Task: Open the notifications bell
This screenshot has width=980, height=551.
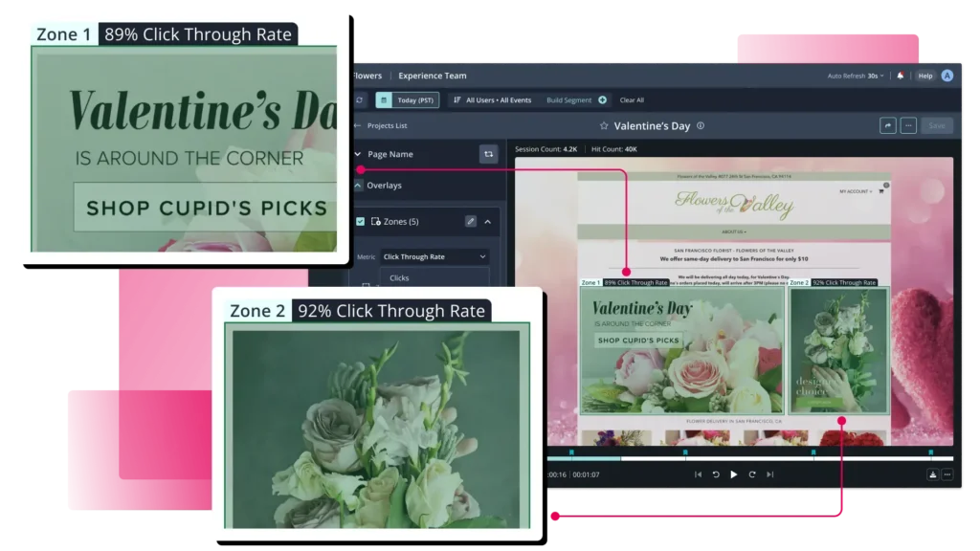Action: [x=900, y=76]
